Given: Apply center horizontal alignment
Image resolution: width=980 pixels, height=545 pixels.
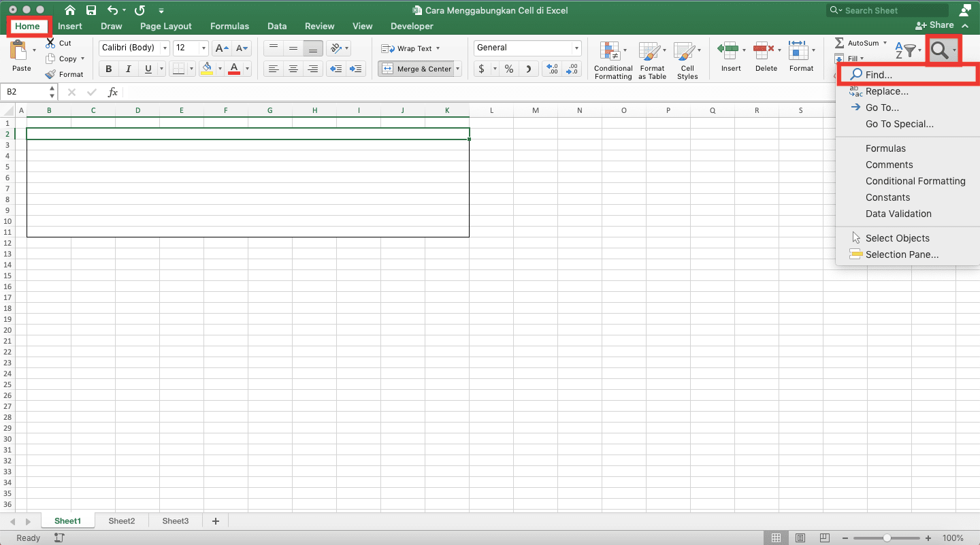Looking at the screenshot, I should [293, 69].
